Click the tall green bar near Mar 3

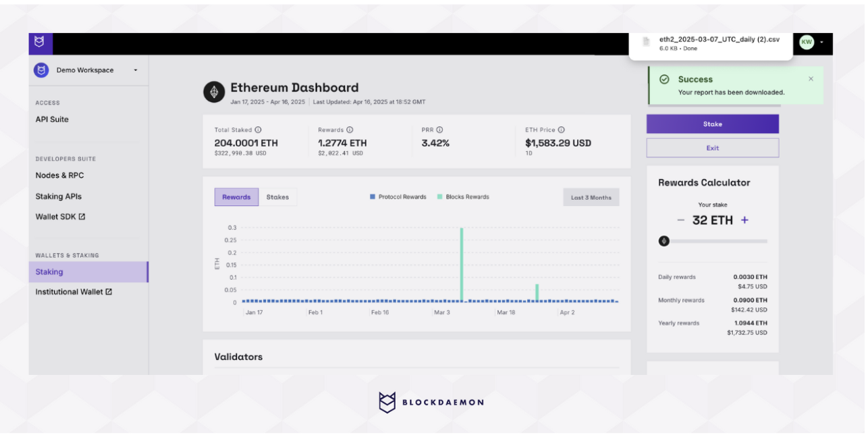462,264
